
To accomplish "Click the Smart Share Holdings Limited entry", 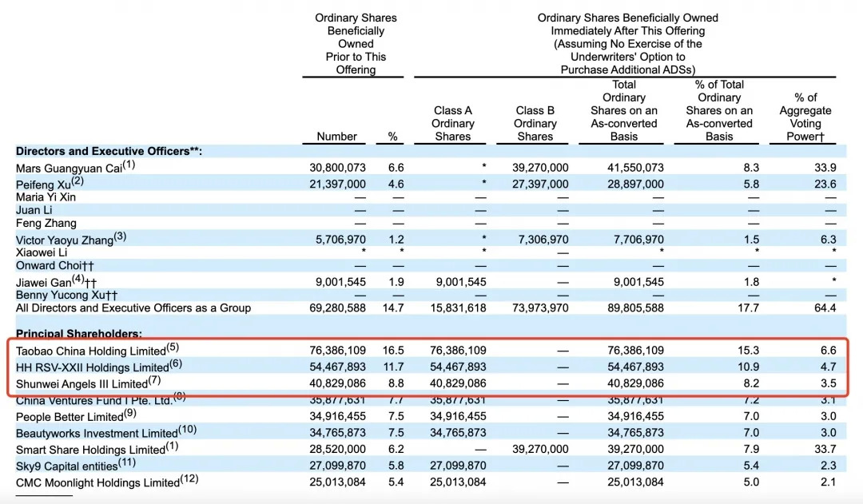I will 90,450.
